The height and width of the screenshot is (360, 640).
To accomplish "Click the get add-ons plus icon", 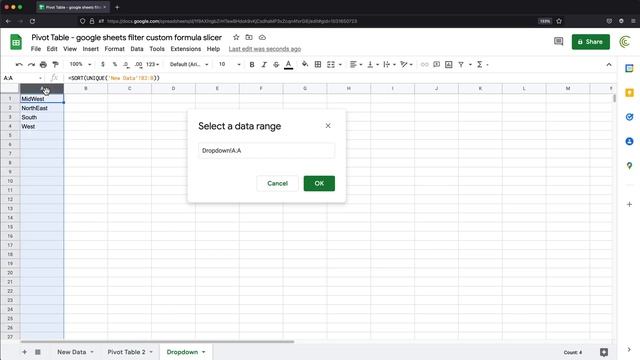I will (x=629, y=204).
